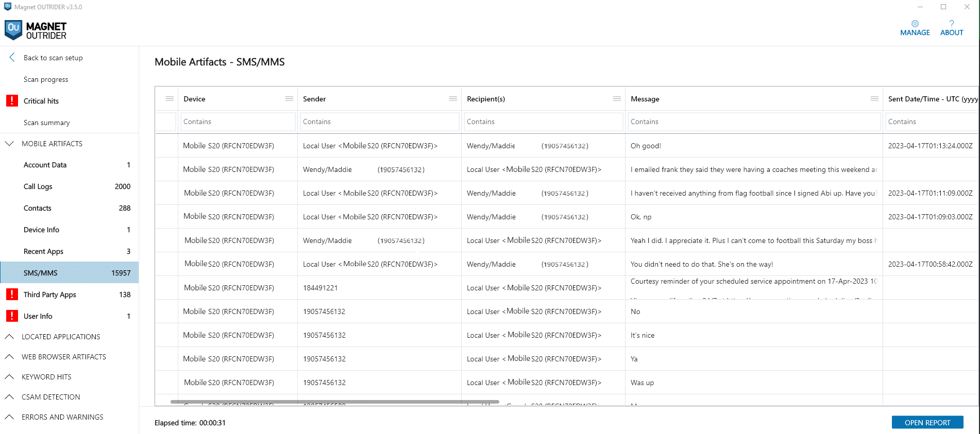Collapse the MOBILE ARTIFACTS section
Image resolution: width=980 pixels, height=434 pixels.
(9, 144)
